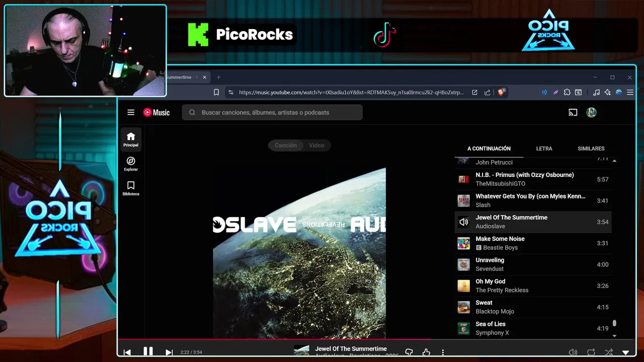Image resolution: width=644 pixels, height=362 pixels.
Task: Toggle shuffle in player bar
Action: tap(609, 352)
